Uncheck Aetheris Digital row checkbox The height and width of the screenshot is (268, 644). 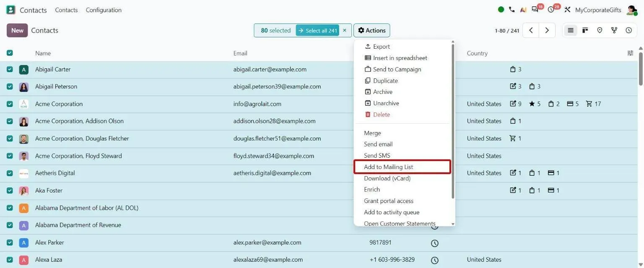coord(10,173)
